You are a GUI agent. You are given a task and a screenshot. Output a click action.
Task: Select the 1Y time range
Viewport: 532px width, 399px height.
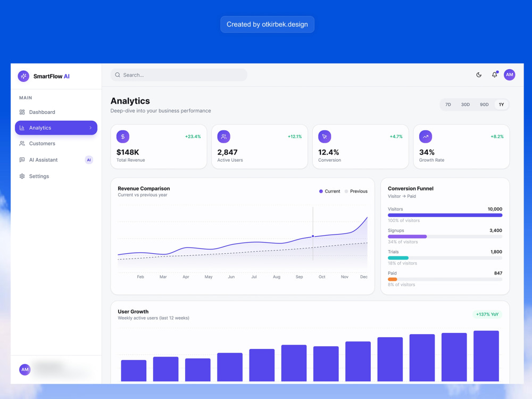502,104
